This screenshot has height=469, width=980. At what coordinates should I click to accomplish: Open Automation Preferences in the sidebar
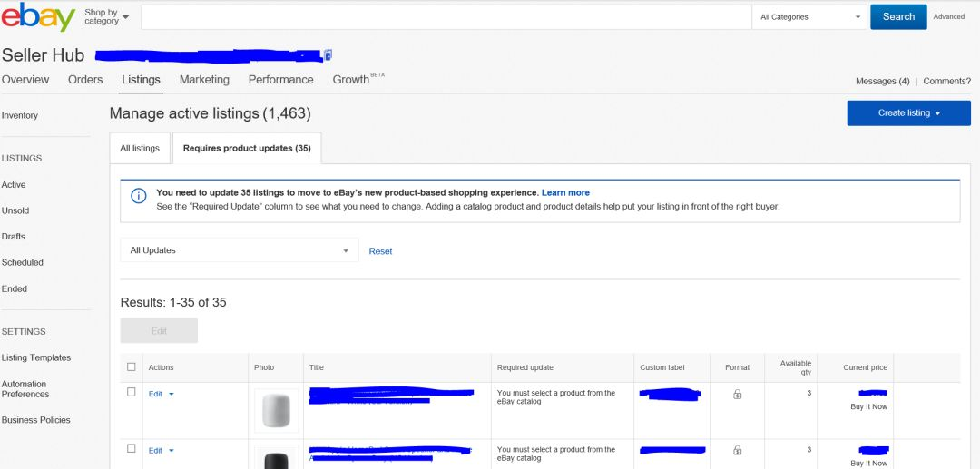(25, 389)
